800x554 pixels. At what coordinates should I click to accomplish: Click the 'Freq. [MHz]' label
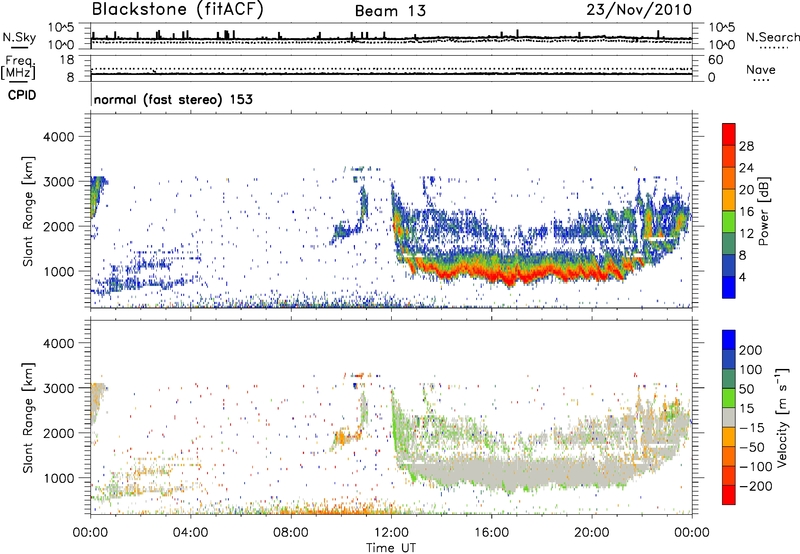click(18, 68)
